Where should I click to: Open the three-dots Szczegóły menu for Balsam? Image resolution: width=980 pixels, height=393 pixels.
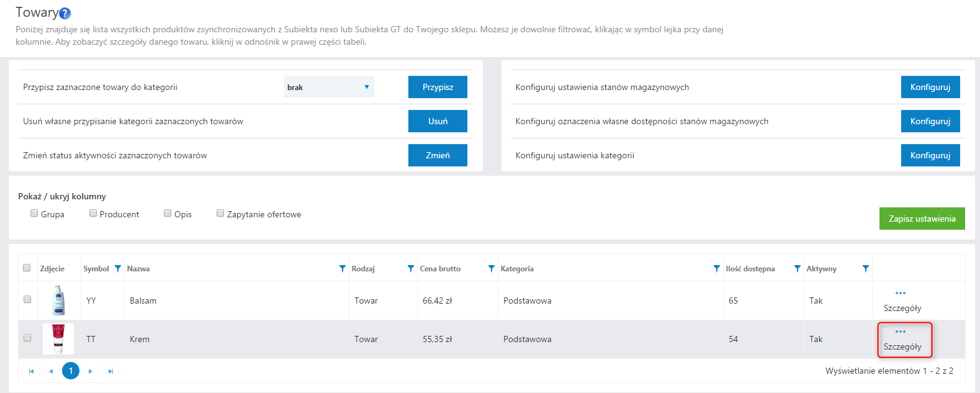click(x=901, y=294)
